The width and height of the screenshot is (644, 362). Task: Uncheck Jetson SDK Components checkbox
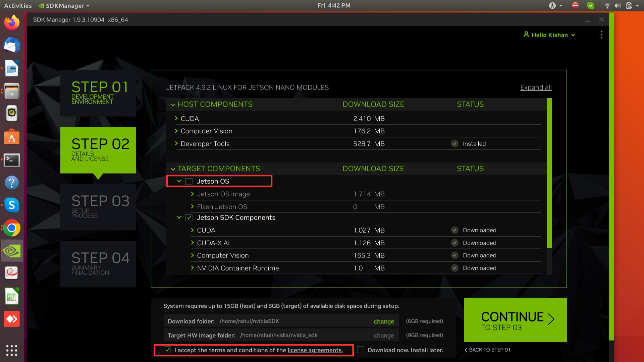point(189,218)
